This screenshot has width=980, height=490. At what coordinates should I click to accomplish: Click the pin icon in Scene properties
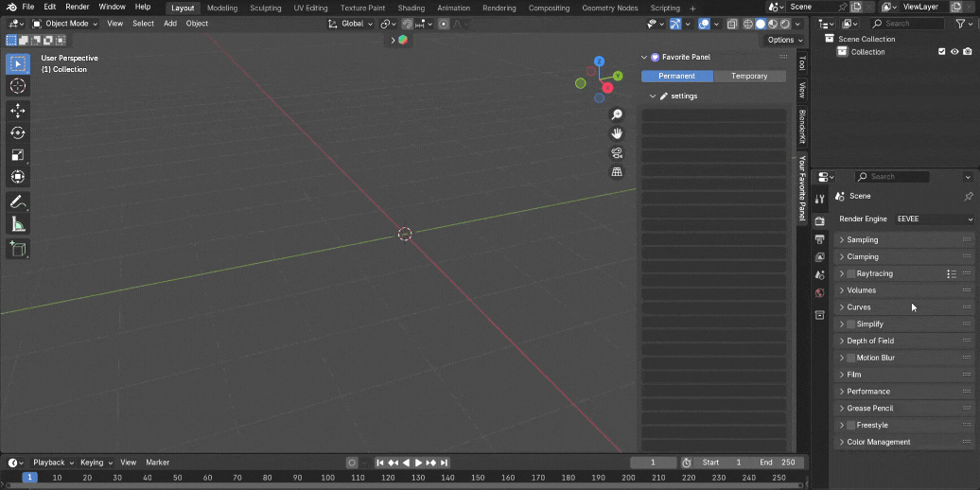point(968,196)
